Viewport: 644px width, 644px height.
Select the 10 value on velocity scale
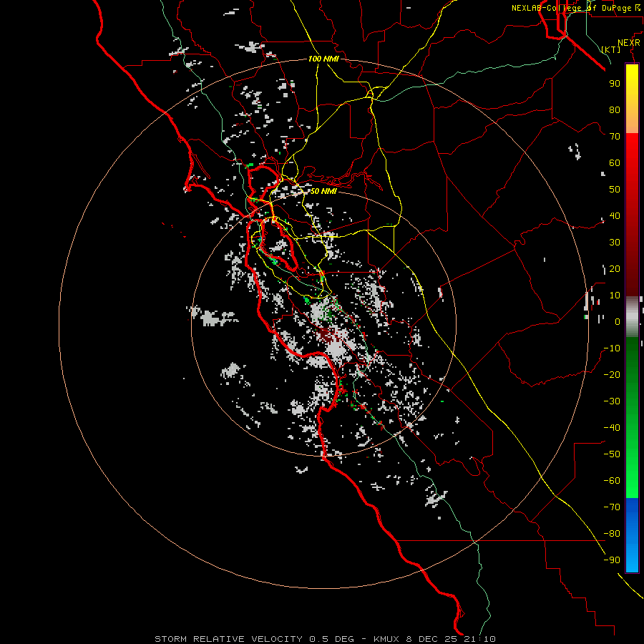pyautogui.click(x=615, y=296)
